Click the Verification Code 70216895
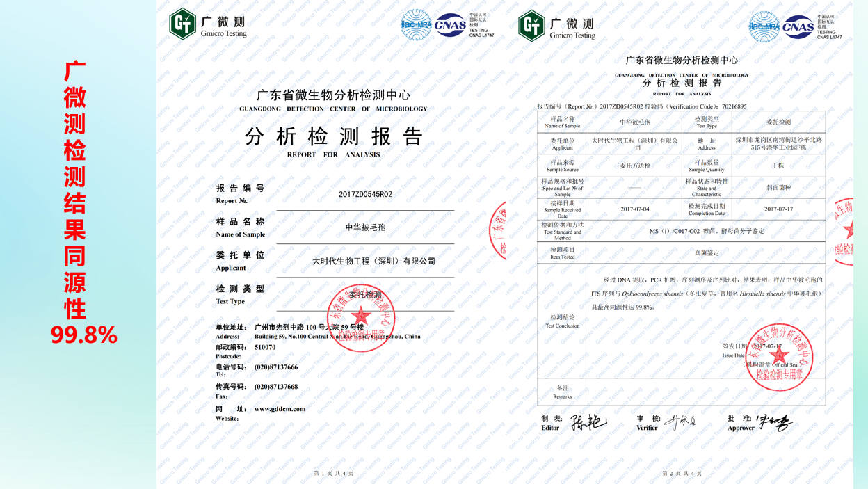This screenshot has height=489, width=868. click(734, 106)
